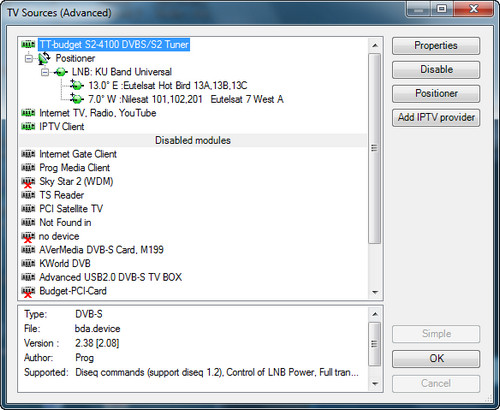
Task: Click the version 2.38 [2.08] value
Action: coord(97,343)
